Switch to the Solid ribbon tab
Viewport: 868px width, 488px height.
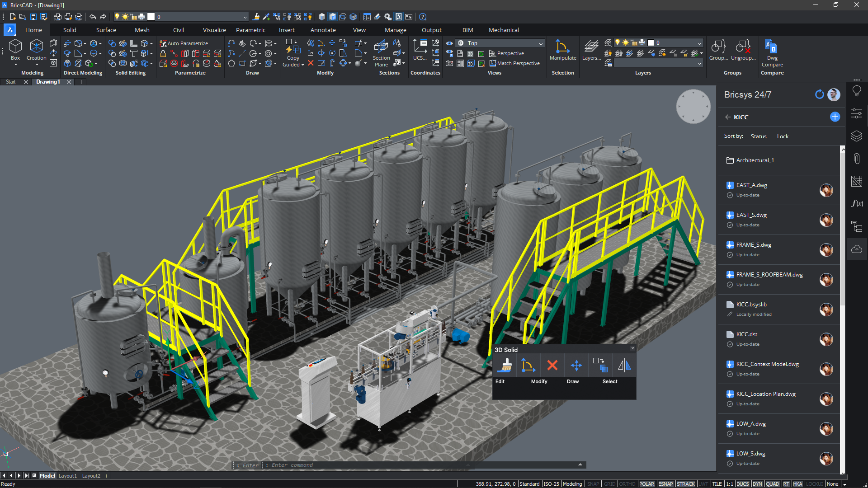tap(69, 30)
